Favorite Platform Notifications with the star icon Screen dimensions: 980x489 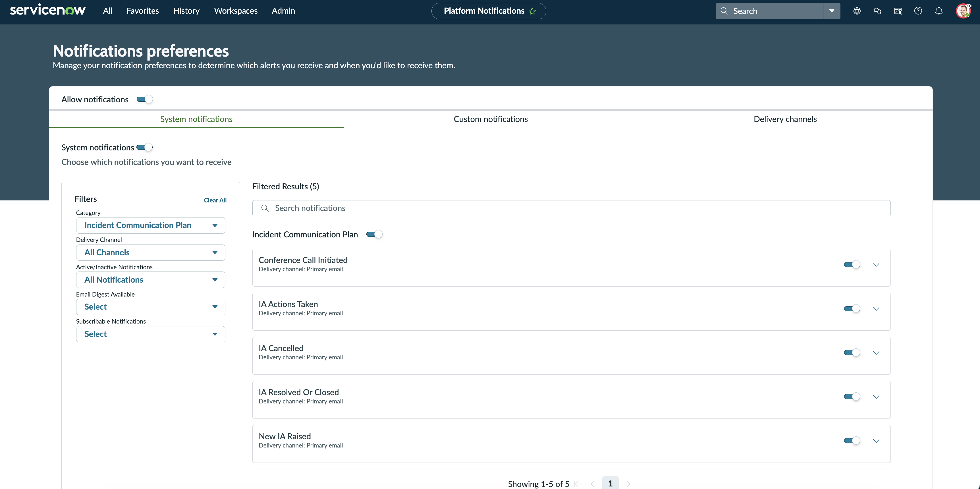[532, 11]
